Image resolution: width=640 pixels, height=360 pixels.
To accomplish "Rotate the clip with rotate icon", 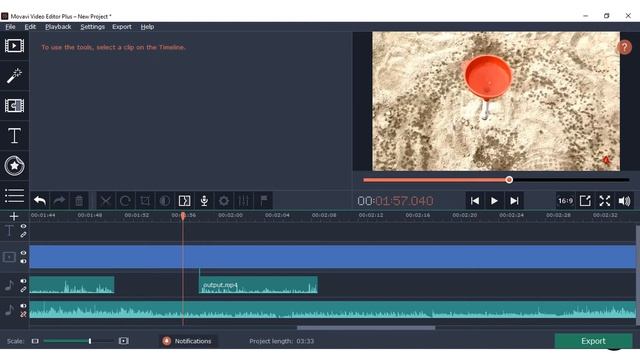I will tap(125, 201).
